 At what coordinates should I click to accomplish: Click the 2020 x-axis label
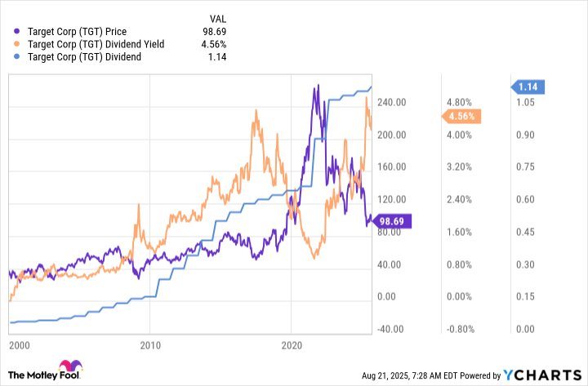292,345
